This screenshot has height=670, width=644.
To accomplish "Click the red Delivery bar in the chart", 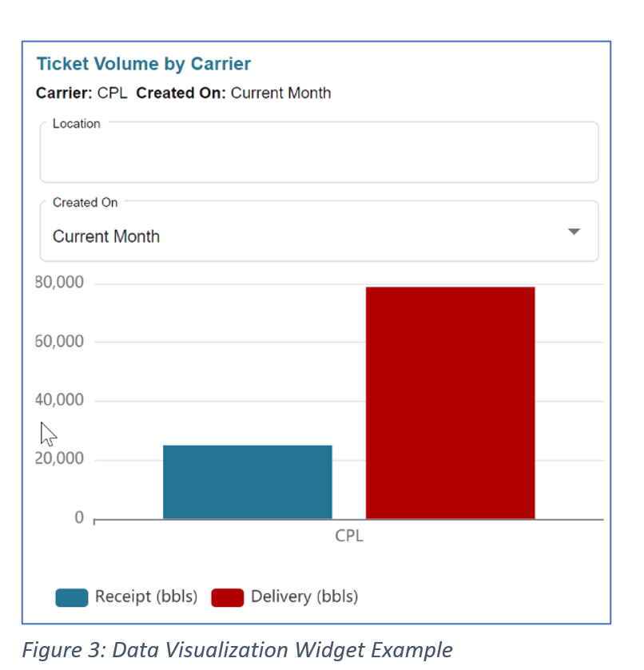I will 450,402.
